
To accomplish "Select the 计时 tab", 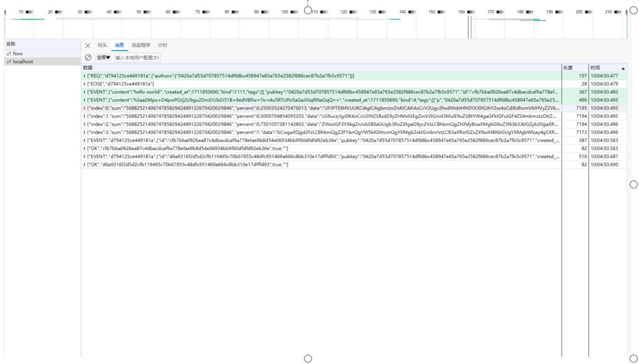I will (162, 45).
